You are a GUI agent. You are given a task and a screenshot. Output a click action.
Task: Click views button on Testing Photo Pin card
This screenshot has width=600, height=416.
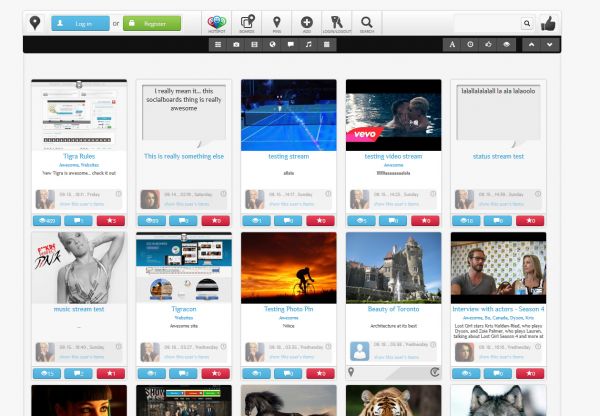point(256,374)
